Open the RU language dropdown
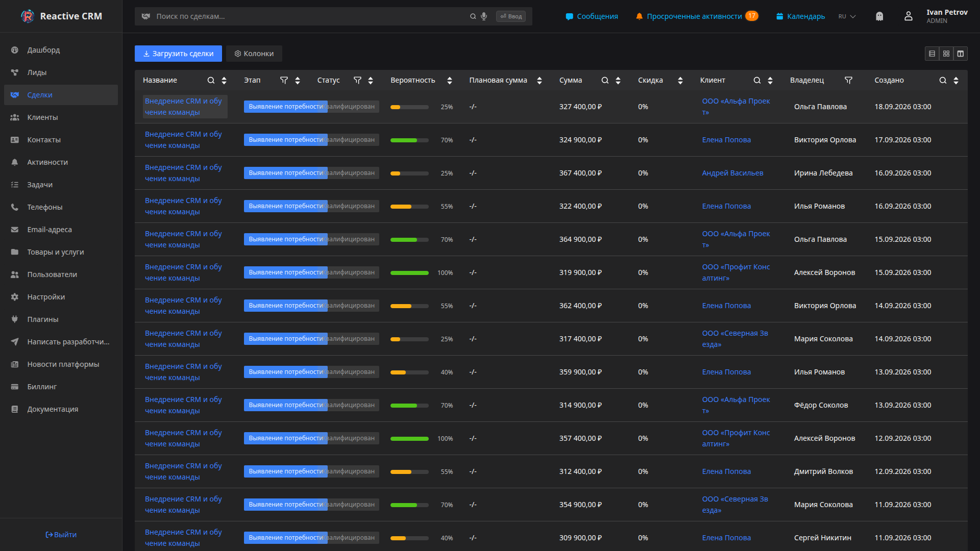This screenshot has height=551, width=980. (847, 16)
